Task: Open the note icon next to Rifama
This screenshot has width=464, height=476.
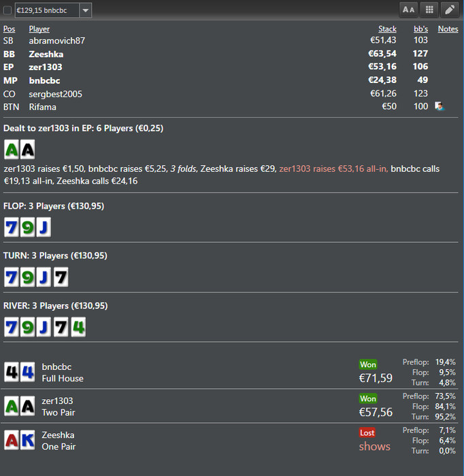Action: click(439, 106)
